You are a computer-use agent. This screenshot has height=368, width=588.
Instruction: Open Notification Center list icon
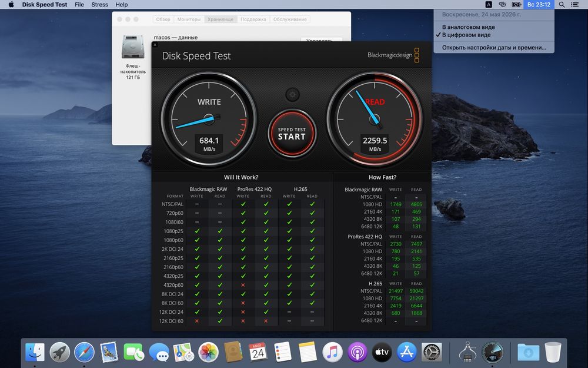pyautogui.click(x=574, y=5)
